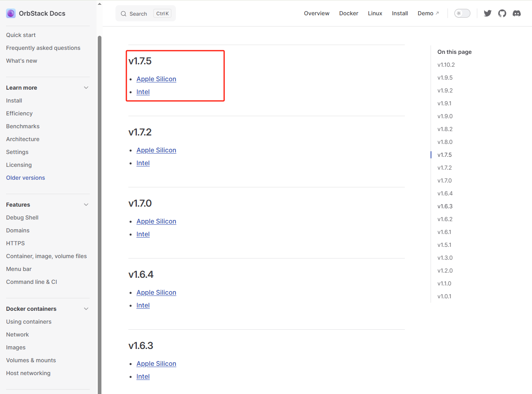This screenshot has width=532, height=394.
Task: Open Container, image, volume files page
Action: point(46,256)
